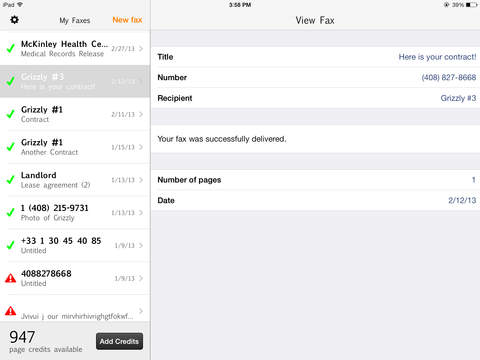Click the fax number (408) 827-8668
Screen dimensions: 480x360
point(449,77)
